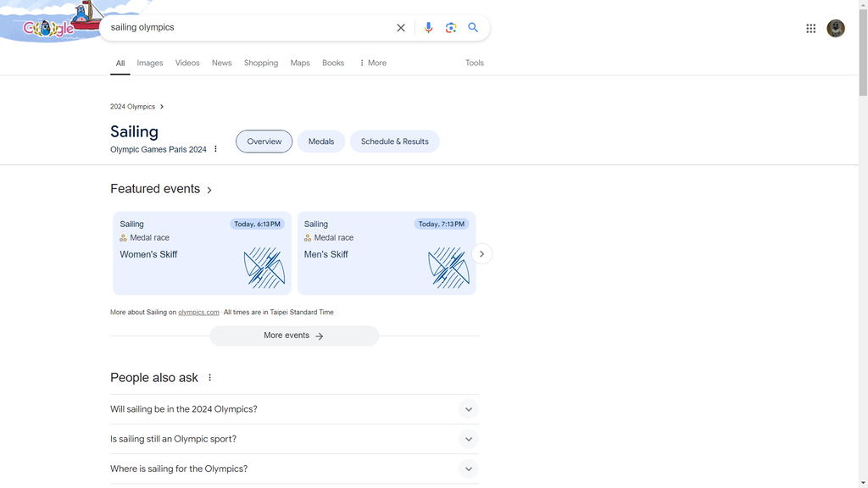Select the Schedule & Results chip
The width and height of the screenshot is (868, 488).
click(395, 141)
